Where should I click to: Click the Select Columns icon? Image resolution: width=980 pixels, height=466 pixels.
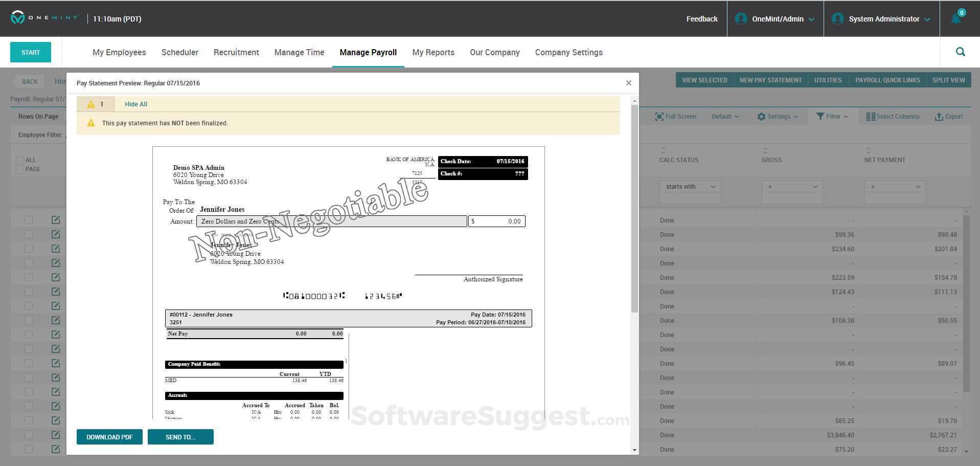pos(871,117)
